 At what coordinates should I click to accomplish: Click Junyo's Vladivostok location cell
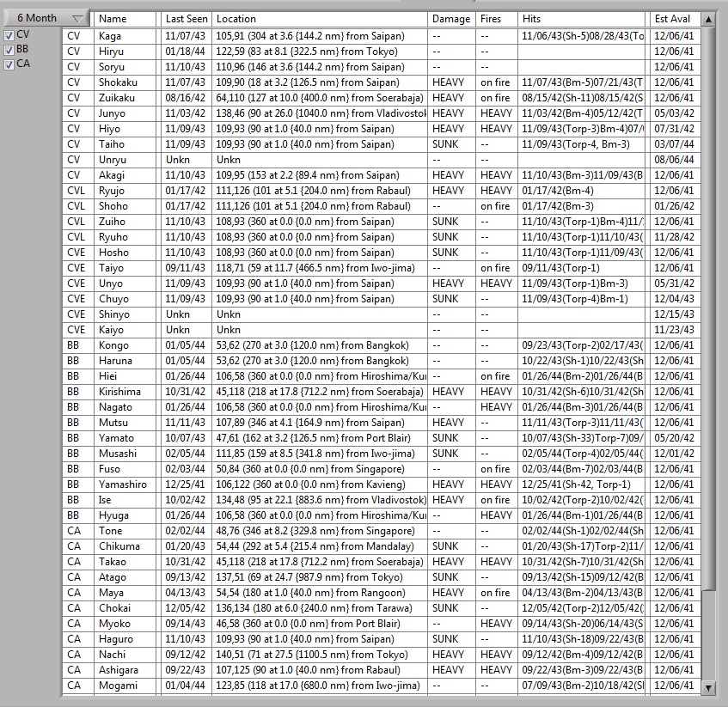tap(320, 113)
